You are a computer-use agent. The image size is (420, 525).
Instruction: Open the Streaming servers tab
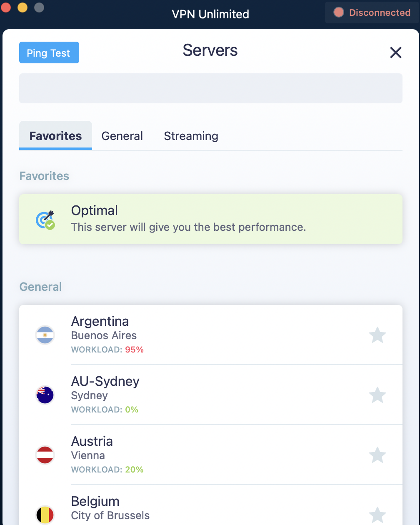[191, 136]
